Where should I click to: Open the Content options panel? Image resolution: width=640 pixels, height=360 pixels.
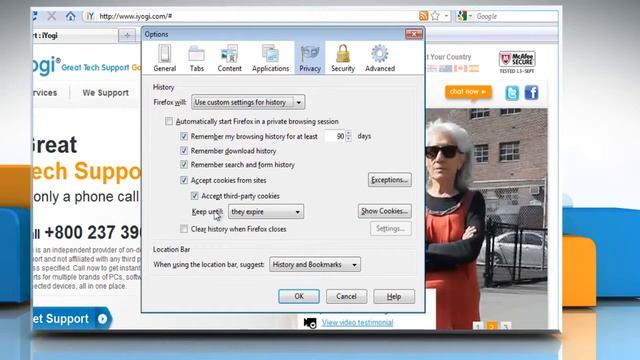(x=229, y=58)
